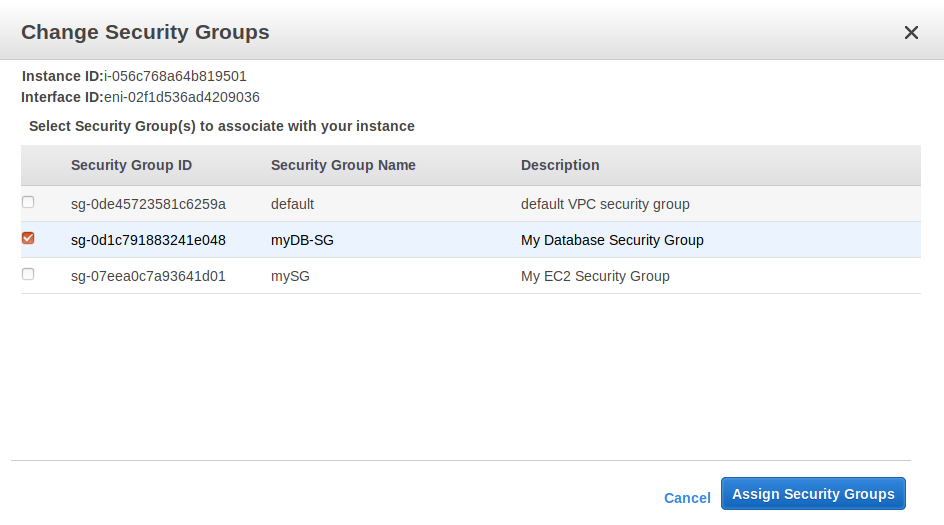The image size is (944, 525).
Task: Check the default security group checkbox
Action: click(x=28, y=202)
